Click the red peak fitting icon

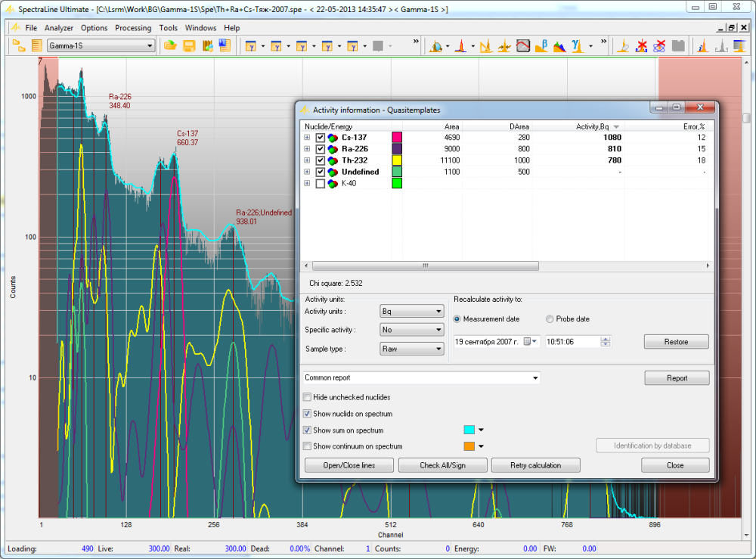point(461,46)
